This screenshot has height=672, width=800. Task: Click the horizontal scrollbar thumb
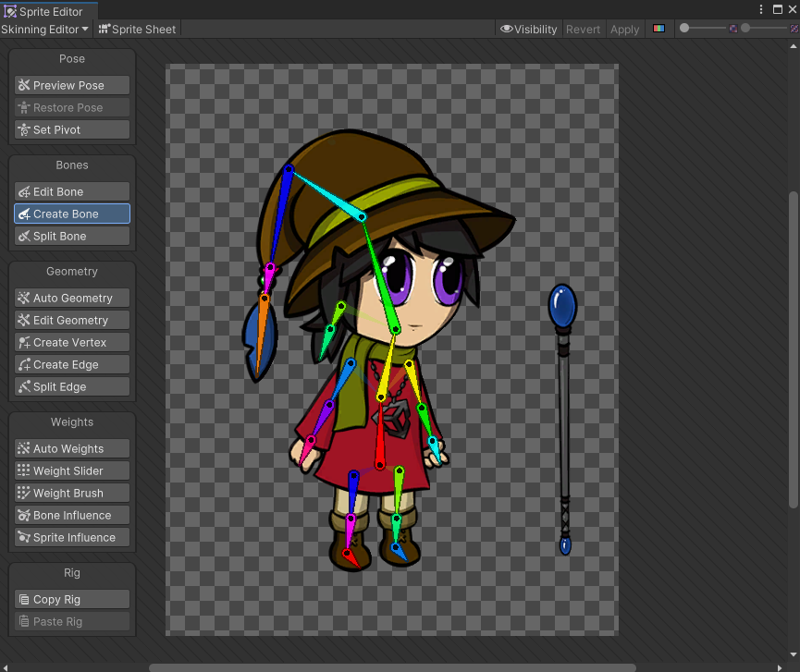[392, 668]
